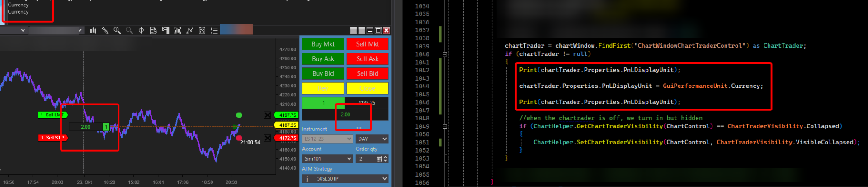Click the zoom out magnifier icon
Image resolution: width=868 pixels, height=187 pixels.
pyautogui.click(x=129, y=30)
